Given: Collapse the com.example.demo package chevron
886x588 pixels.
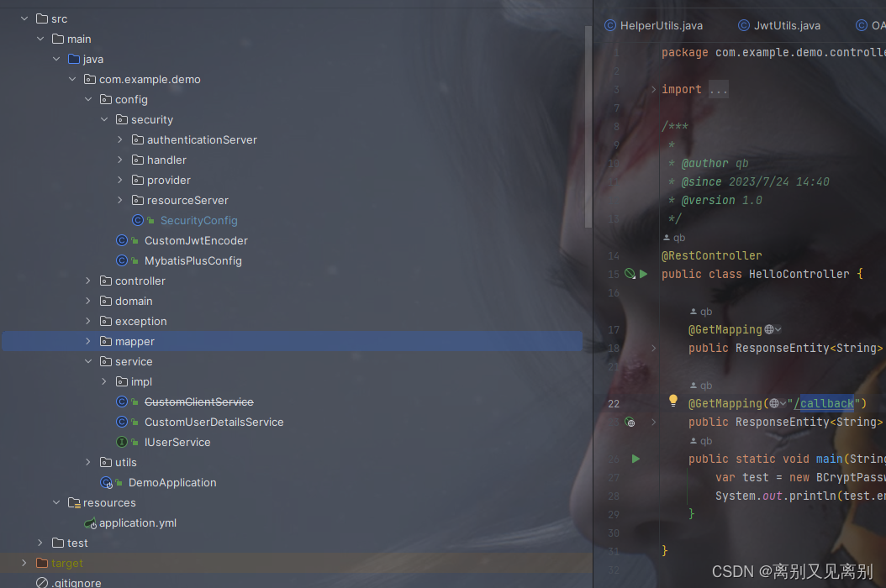Looking at the screenshot, I should coord(71,79).
